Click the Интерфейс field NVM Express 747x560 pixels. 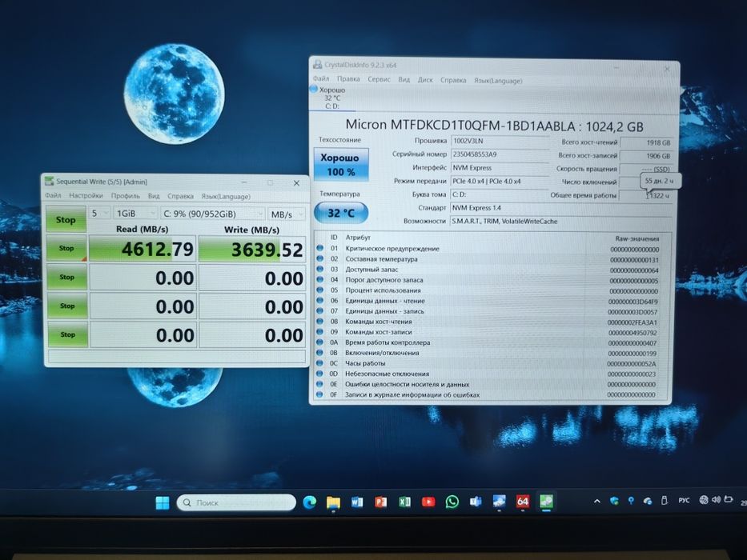click(500, 168)
